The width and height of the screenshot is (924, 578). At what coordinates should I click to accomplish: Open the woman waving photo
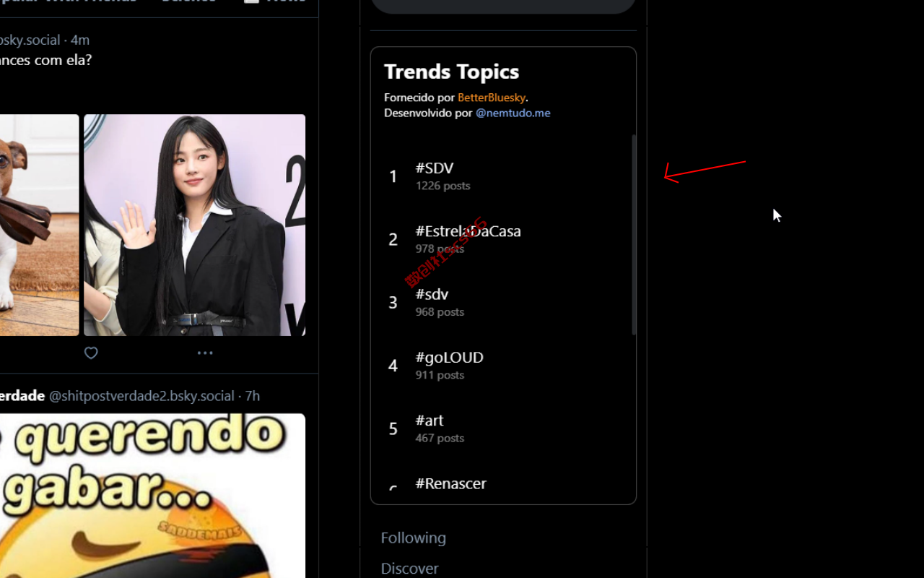194,225
